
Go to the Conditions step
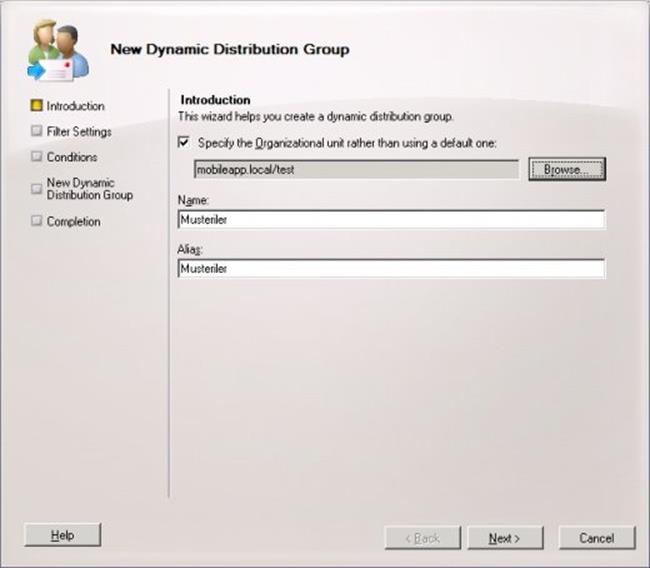click(72, 157)
